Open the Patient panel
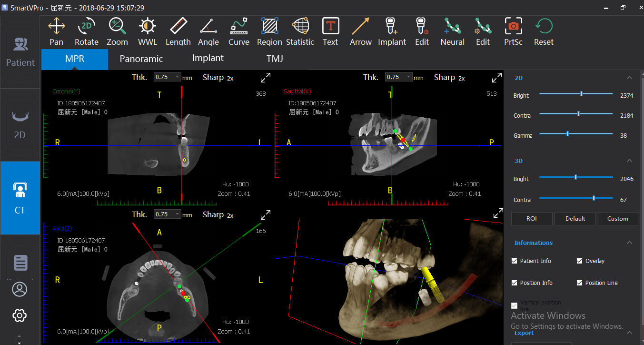 (x=20, y=52)
